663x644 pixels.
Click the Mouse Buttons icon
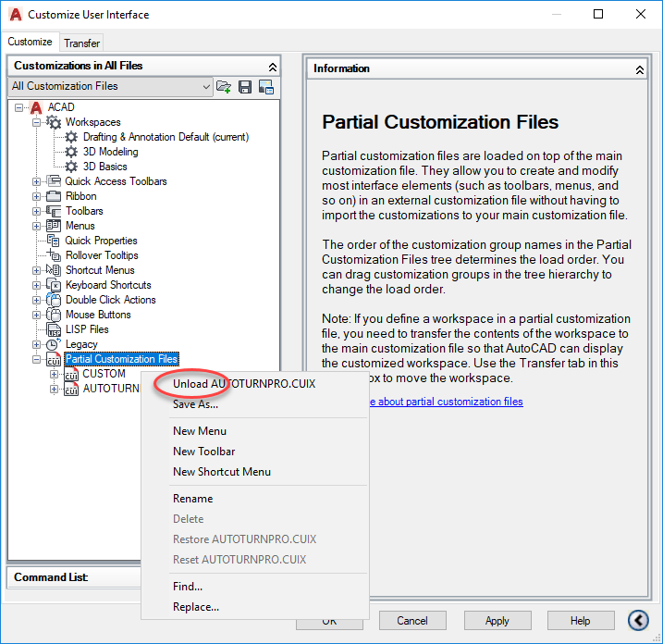coord(54,315)
